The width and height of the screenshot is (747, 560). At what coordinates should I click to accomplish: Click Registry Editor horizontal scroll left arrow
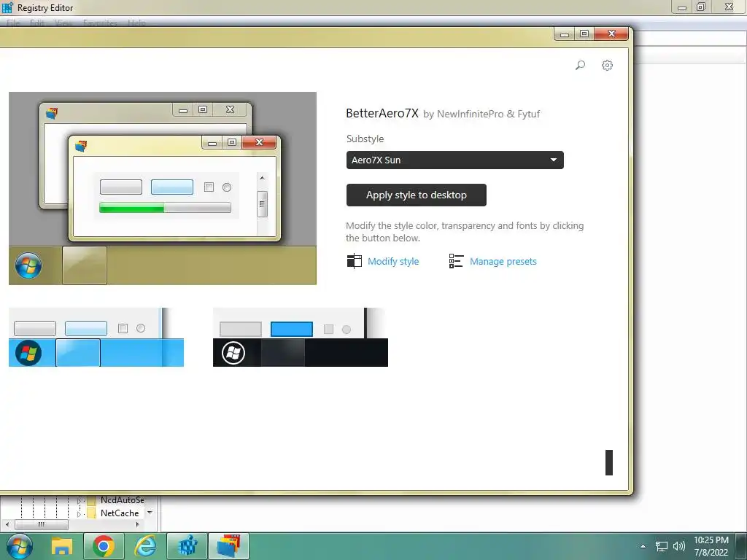7,524
